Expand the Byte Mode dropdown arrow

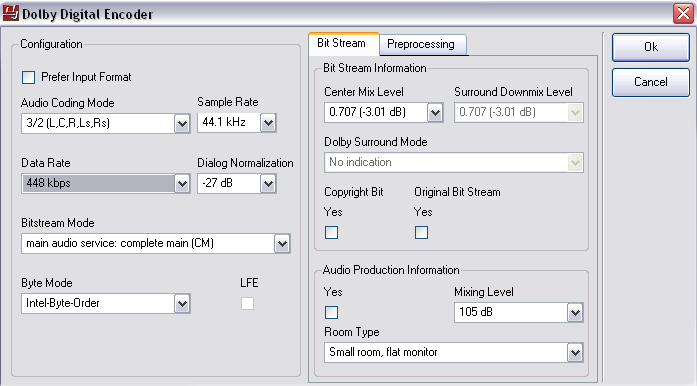(x=182, y=304)
